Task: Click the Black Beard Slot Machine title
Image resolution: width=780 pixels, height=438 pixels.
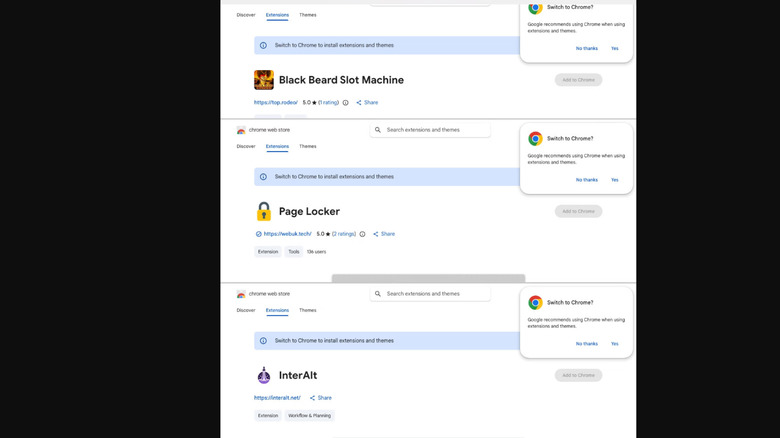Action: coord(341,80)
